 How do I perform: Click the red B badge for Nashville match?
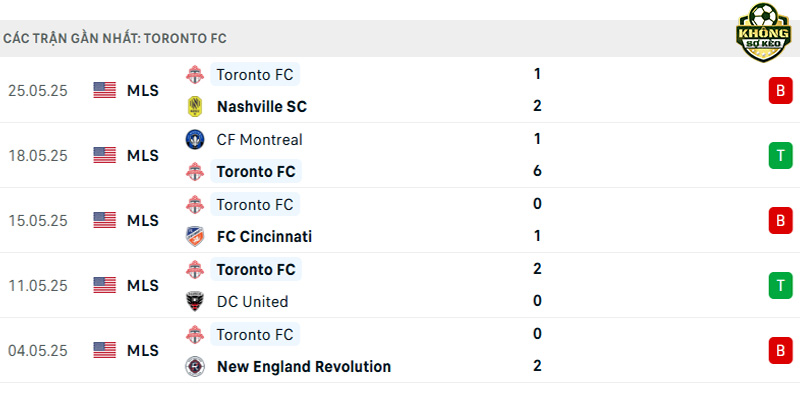tap(780, 90)
